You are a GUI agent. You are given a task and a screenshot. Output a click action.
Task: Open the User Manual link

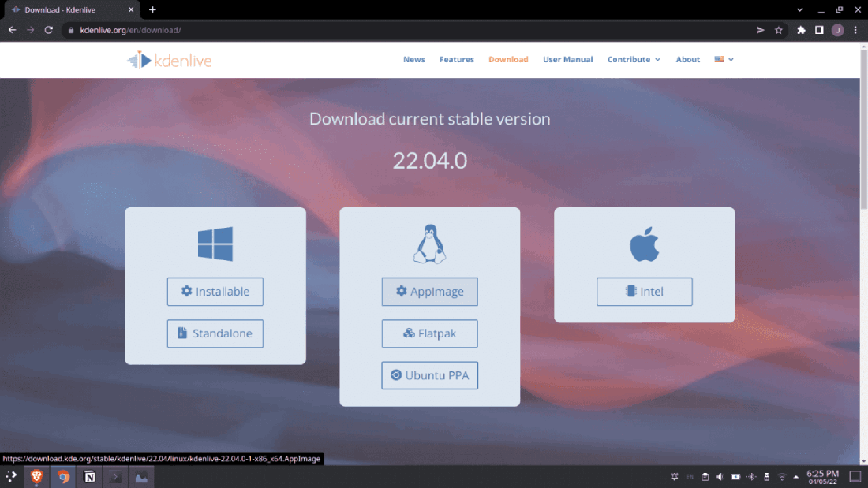[x=567, y=59]
